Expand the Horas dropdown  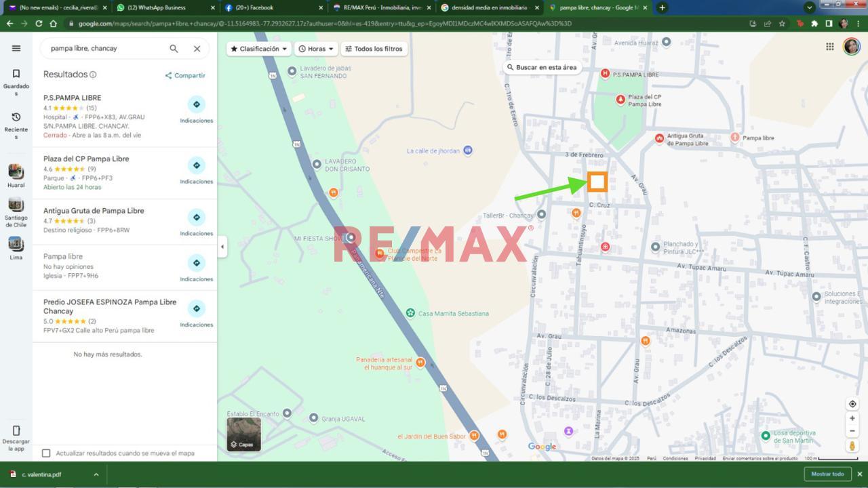(x=317, y=49)
